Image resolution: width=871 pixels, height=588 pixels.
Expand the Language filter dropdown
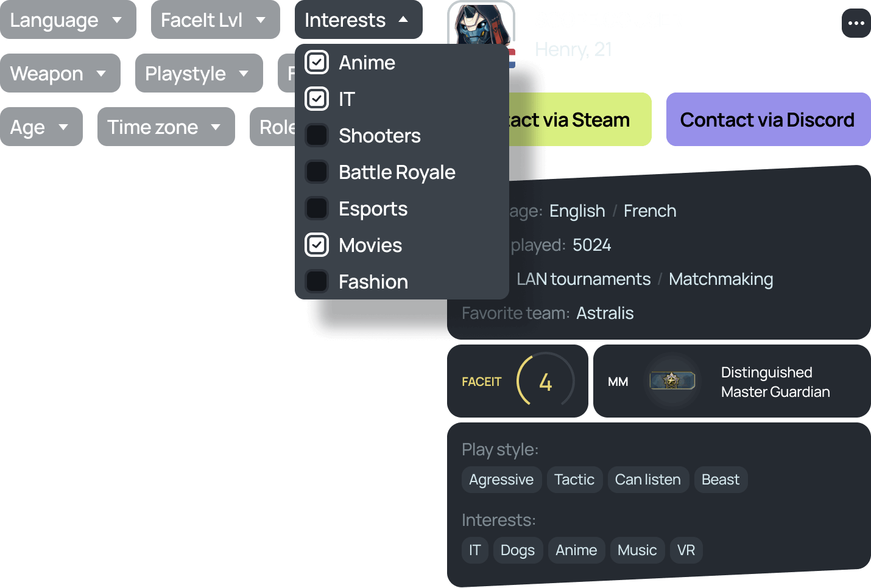click(x=68, y=19)
